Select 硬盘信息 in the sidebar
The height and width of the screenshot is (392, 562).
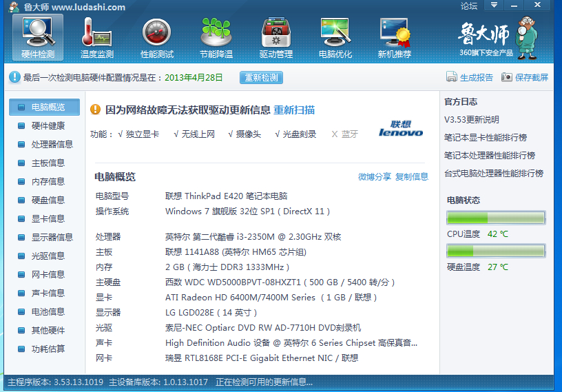point(45,200)
